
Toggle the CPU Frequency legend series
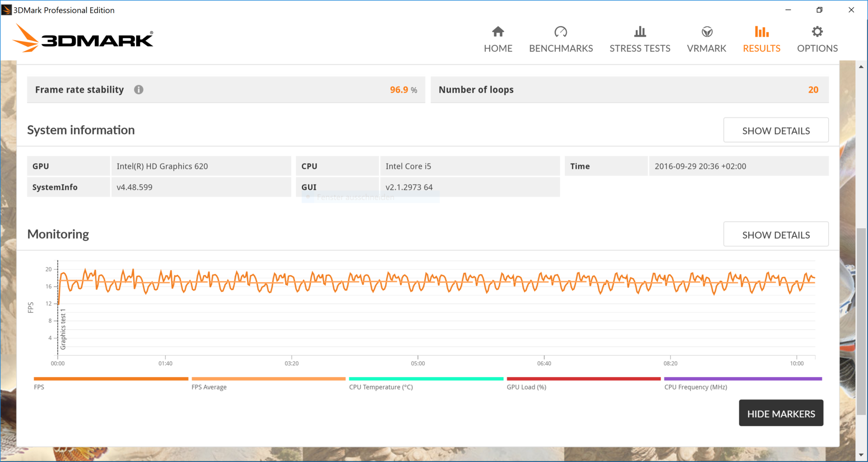743,383
